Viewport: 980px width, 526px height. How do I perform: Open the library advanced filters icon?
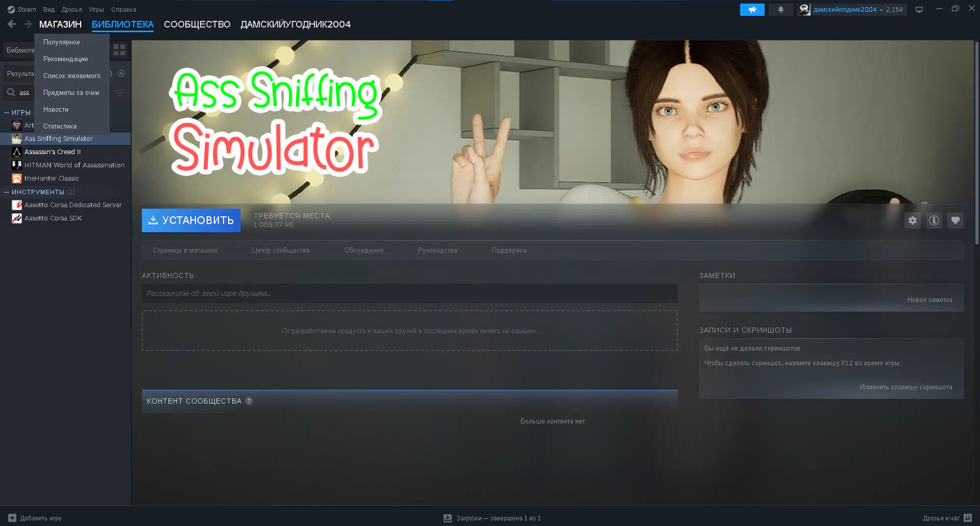(x=119, y=93)
